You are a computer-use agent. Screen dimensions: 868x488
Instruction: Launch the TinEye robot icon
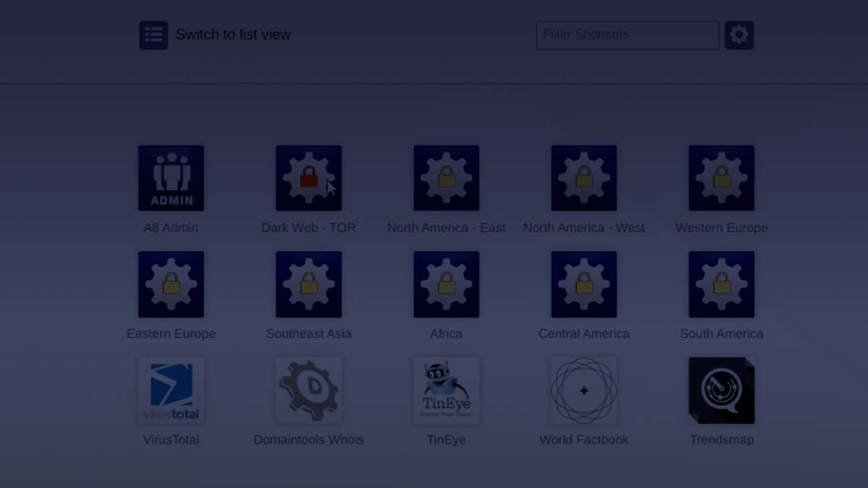446,390
